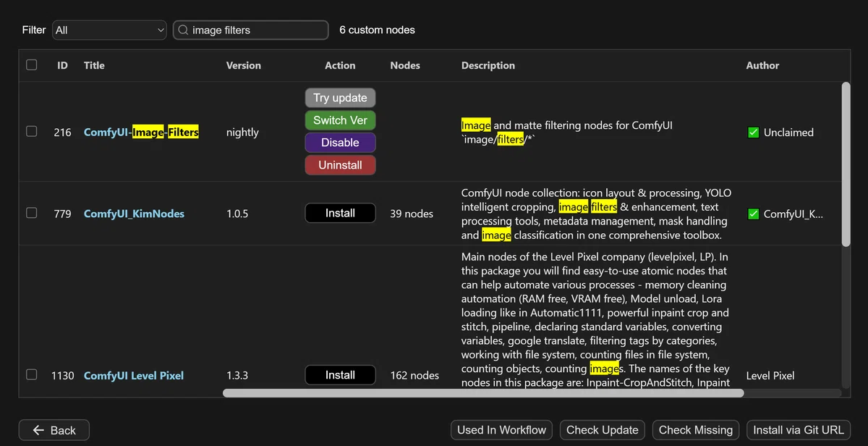The image size is (868, 446).
Task: Sort by the Action column header
Action: [340, 65]
